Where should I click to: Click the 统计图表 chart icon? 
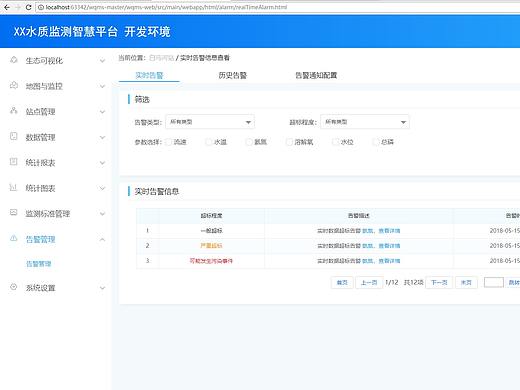(14, 187)
